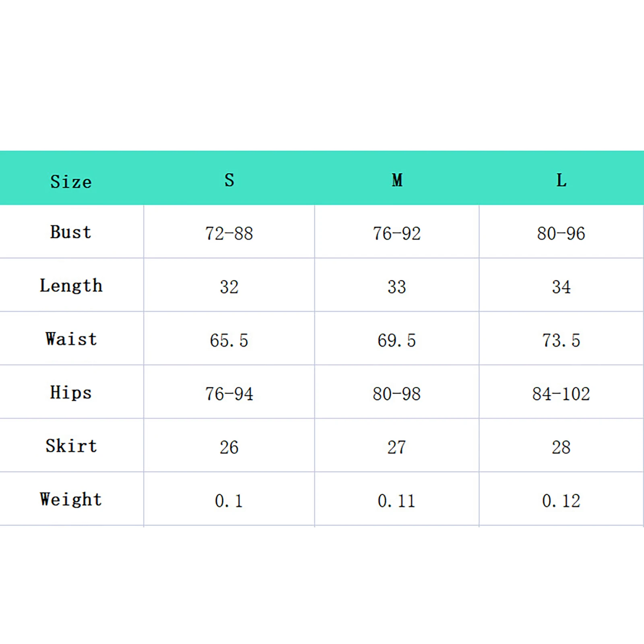Image resolution: width=644 pixels, height=644 pixels.
Task: Select the L column header
Action: pyautogui.click(x=561, y=180)
